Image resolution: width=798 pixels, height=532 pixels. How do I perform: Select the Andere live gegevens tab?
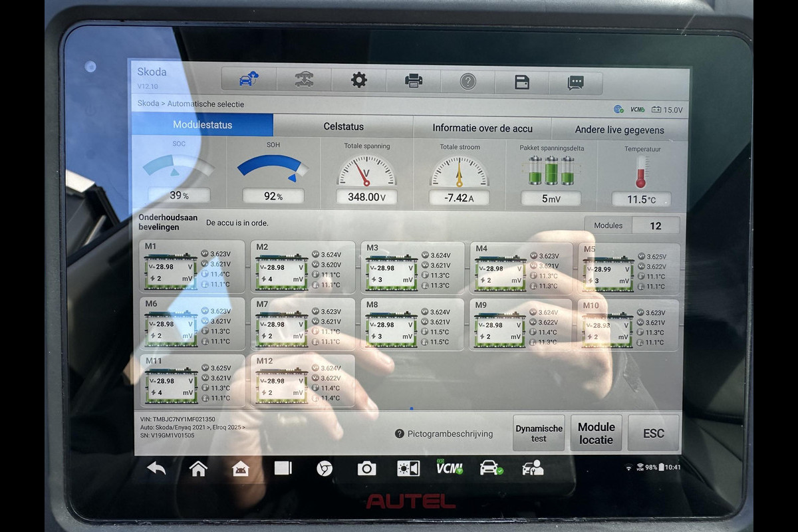click(x=619, y=130)
